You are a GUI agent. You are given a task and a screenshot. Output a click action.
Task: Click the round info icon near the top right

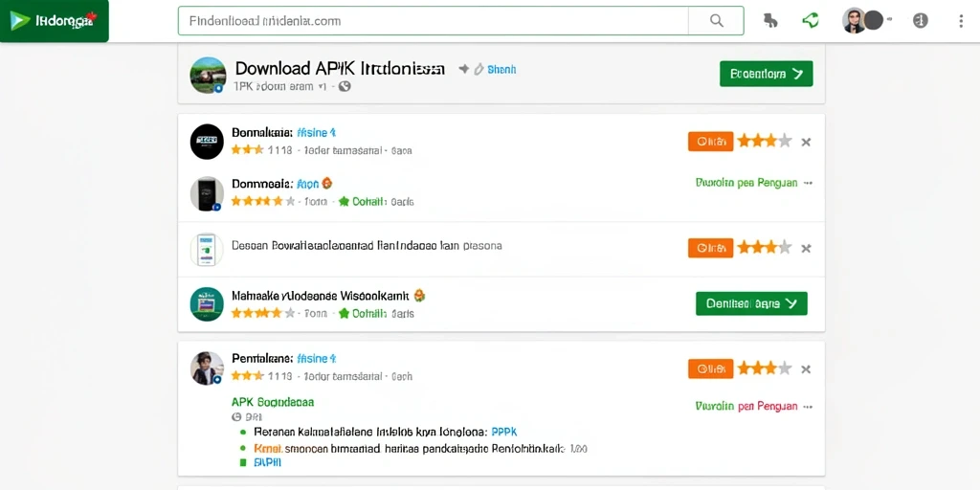[920, 21]
